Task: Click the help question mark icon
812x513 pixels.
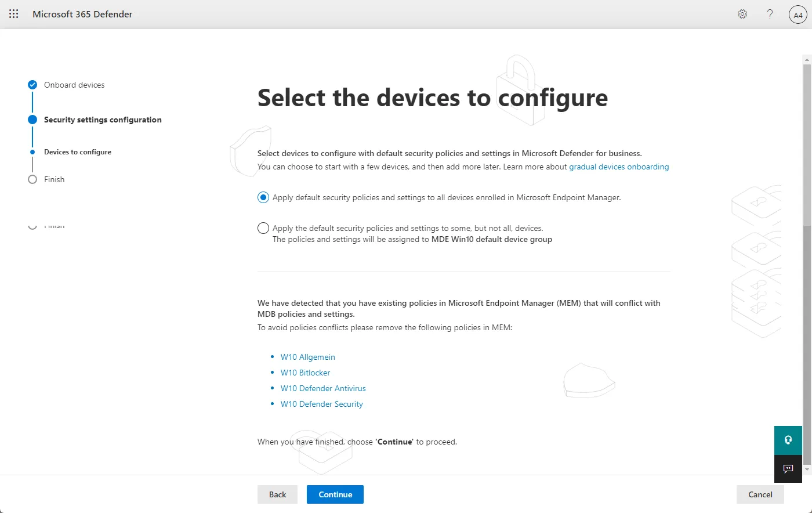Action: 770,14
